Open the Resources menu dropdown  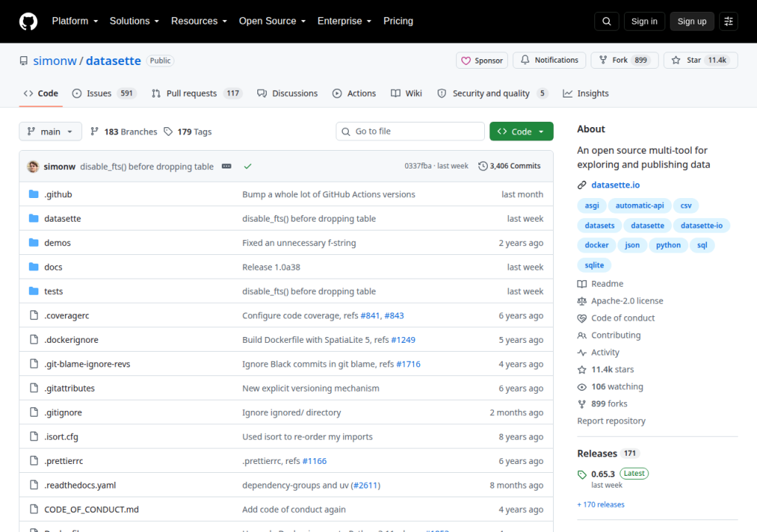point(199,21)
